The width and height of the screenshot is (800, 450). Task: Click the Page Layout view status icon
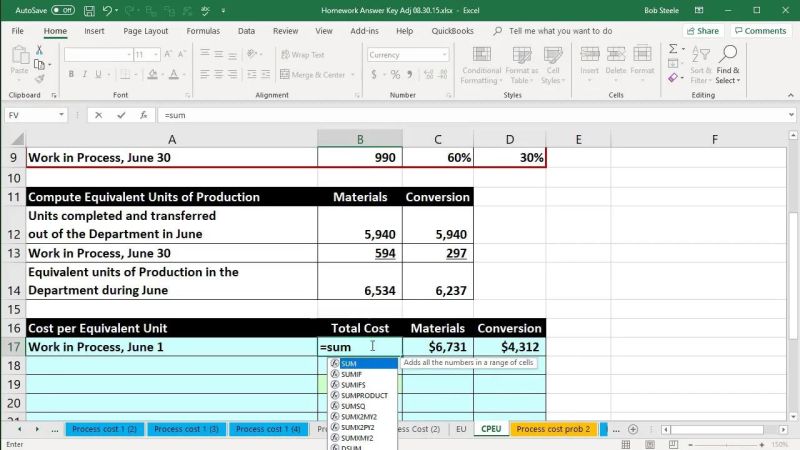coord(649,445)
